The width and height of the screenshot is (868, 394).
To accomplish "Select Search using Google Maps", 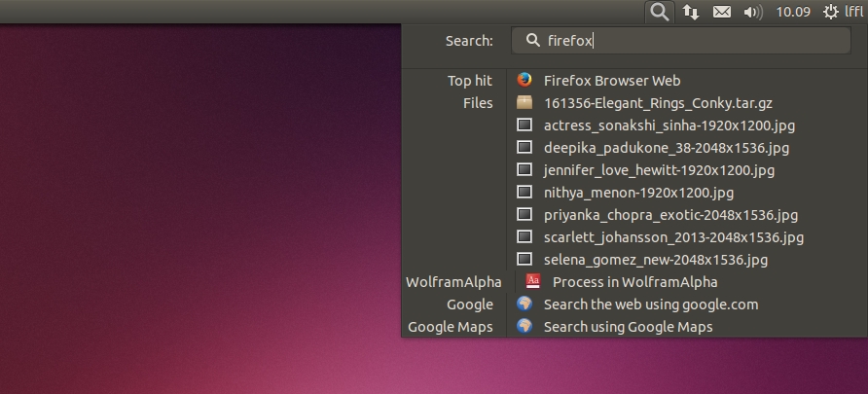I will click(628, 327).
